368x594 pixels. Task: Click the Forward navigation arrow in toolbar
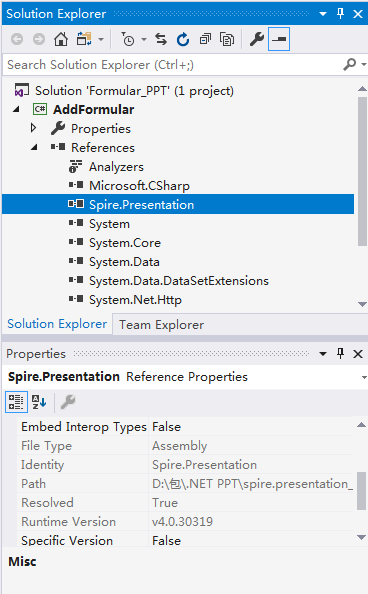coord(39,39)
